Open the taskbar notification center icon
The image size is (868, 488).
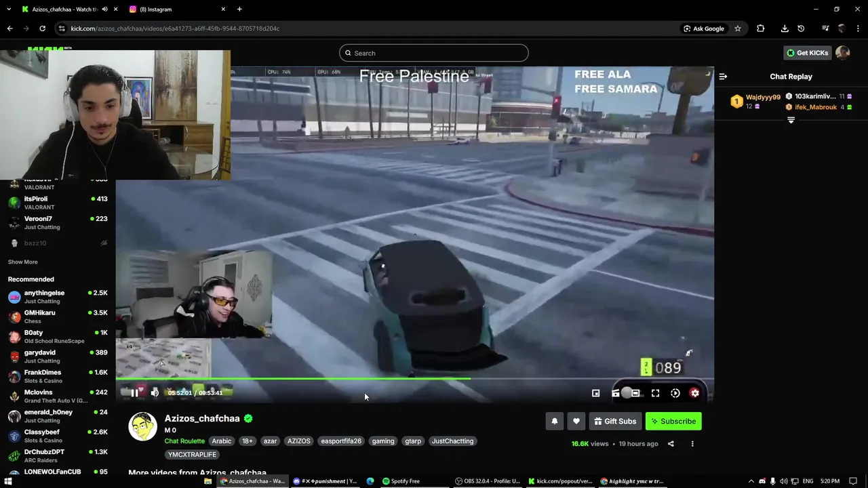click(853, 481)
